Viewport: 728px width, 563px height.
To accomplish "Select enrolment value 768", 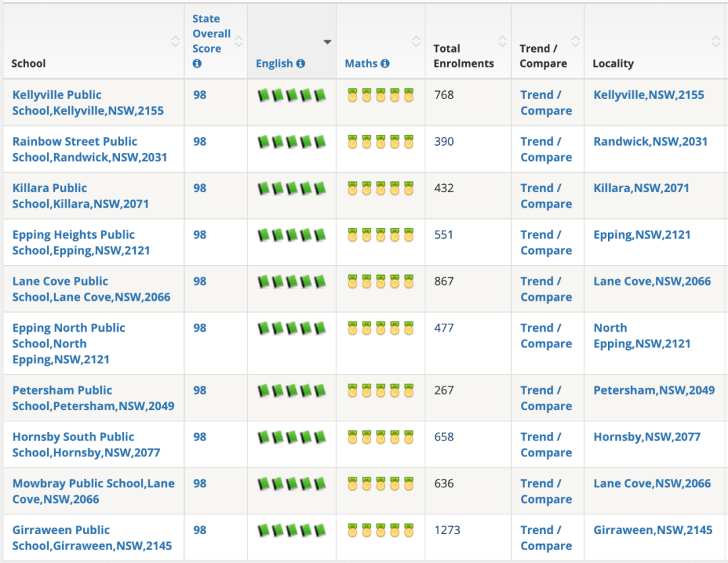I will click(444, 95).
